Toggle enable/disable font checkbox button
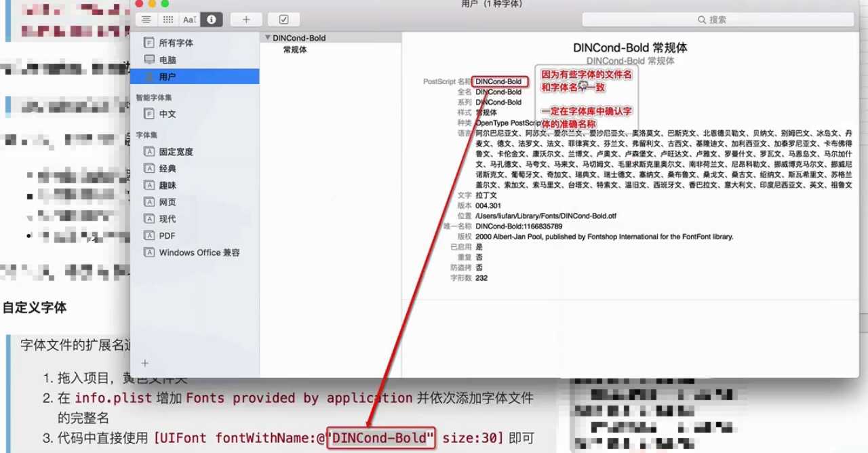This screenshot has height=453, width=868. pos(283,20)
